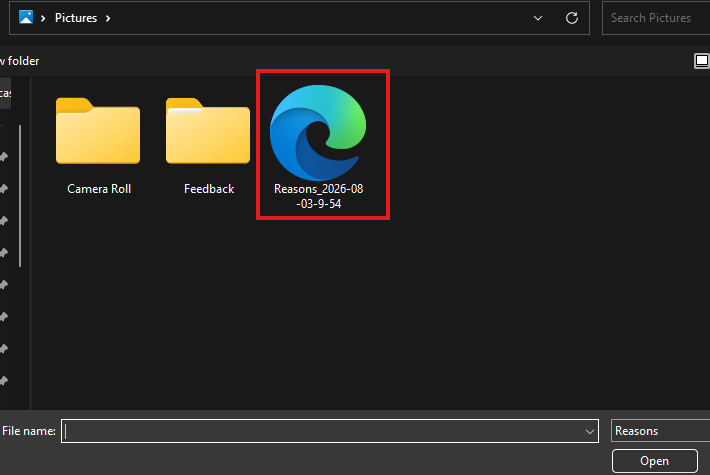Screen dimensions: 710x475
Task: Open the Camera Roll folder icon
Action: coord(98,130)
